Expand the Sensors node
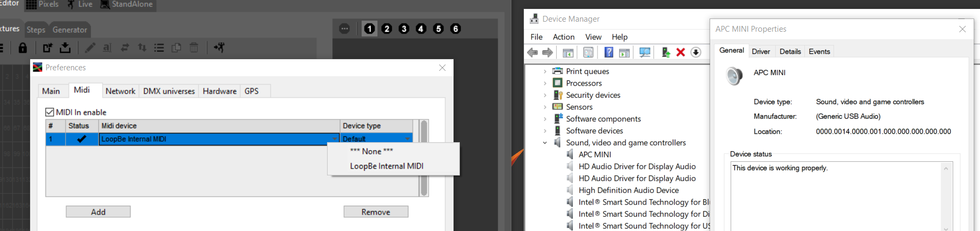 coord(545,107)
